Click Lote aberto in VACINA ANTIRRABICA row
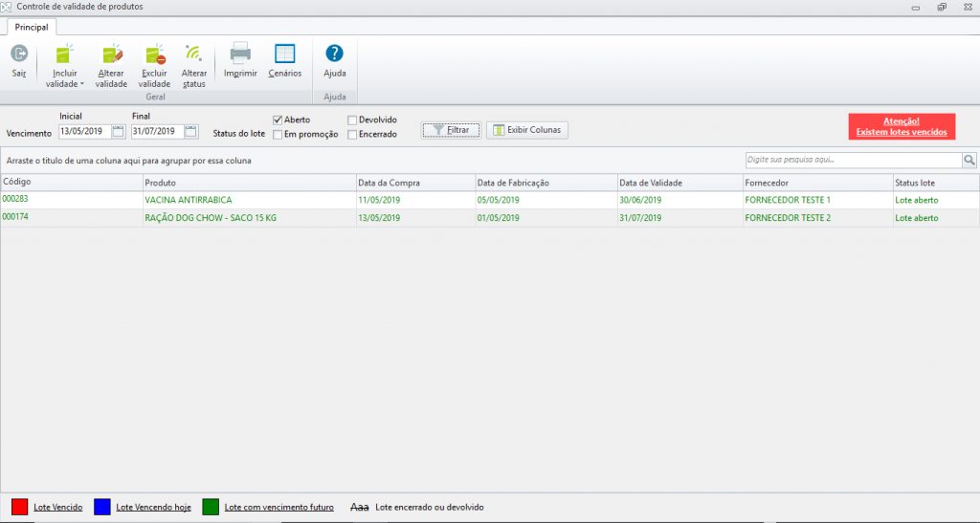The image size is (980, 523). 936,200
